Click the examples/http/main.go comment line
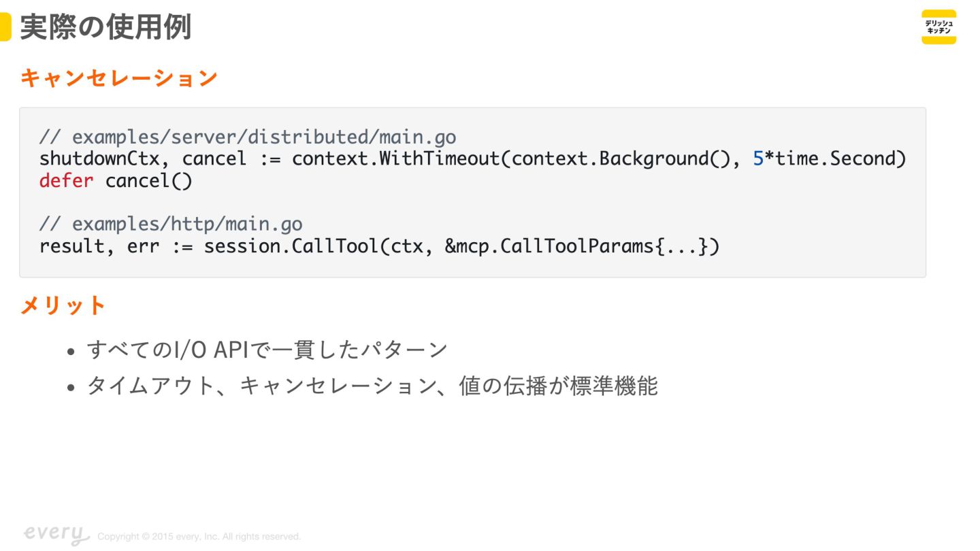This screenshot has height=551, width=980. pyautogui.click(x=171, y=224)
